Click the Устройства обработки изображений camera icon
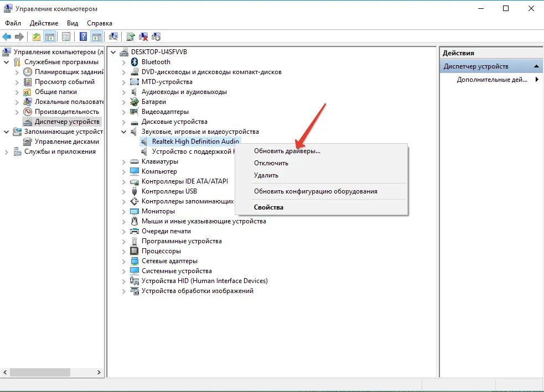Viewport: 544px width, 392px height. [x=134, y=291]
